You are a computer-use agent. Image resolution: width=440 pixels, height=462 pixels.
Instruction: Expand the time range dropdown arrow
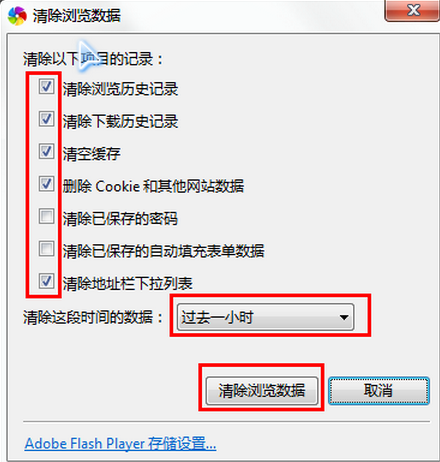click(x=344, y=317)
